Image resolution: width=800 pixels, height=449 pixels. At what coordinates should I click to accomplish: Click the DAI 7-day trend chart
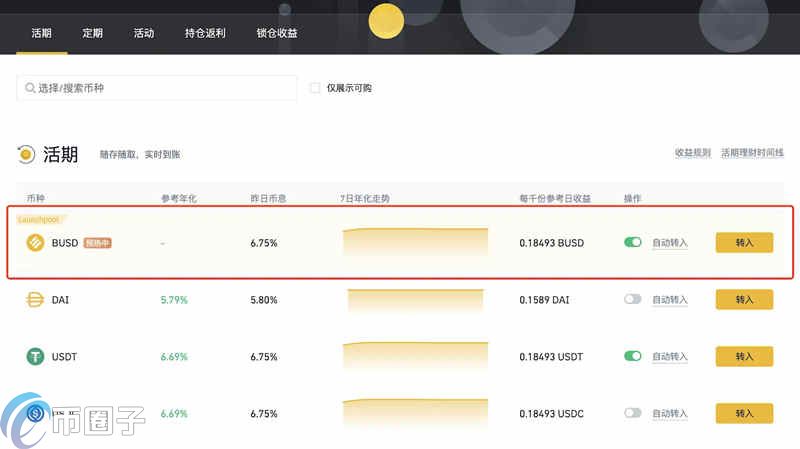[x=415, y=300]
